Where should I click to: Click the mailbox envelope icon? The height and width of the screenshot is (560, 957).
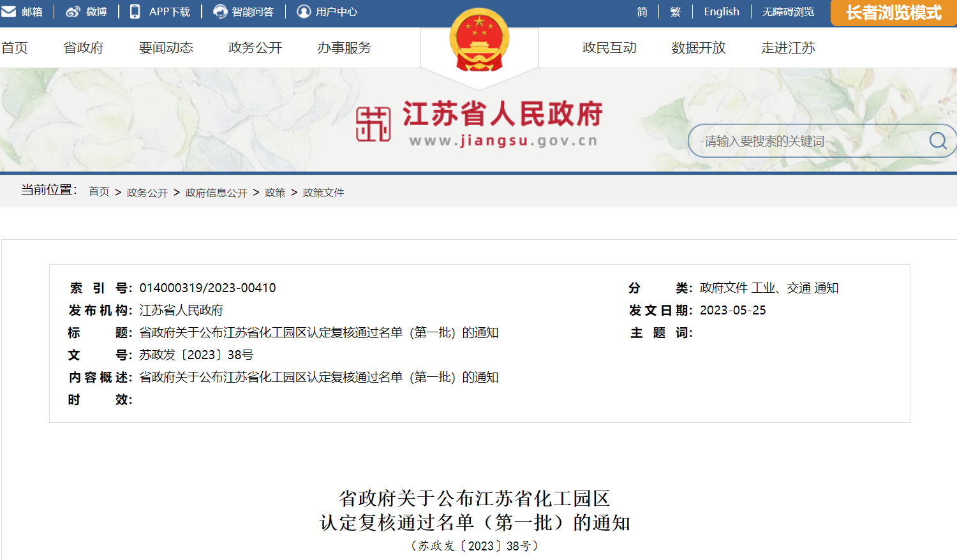[8, 11]
